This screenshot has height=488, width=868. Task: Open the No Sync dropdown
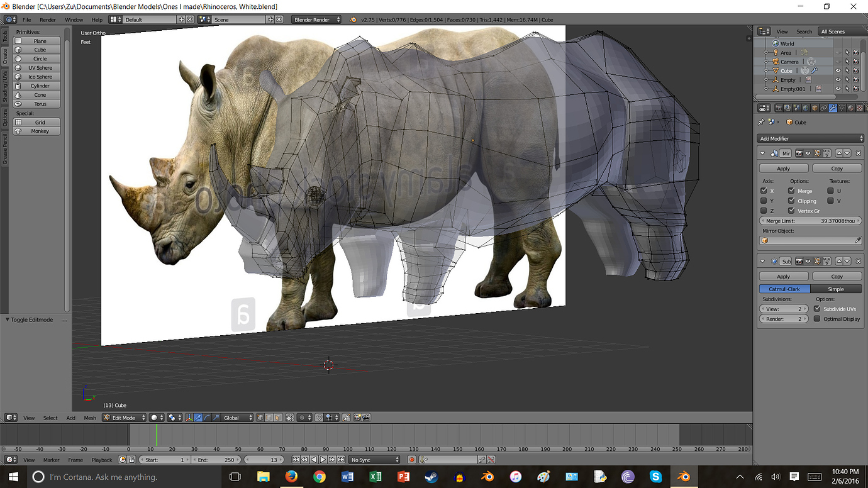point(374,460)
